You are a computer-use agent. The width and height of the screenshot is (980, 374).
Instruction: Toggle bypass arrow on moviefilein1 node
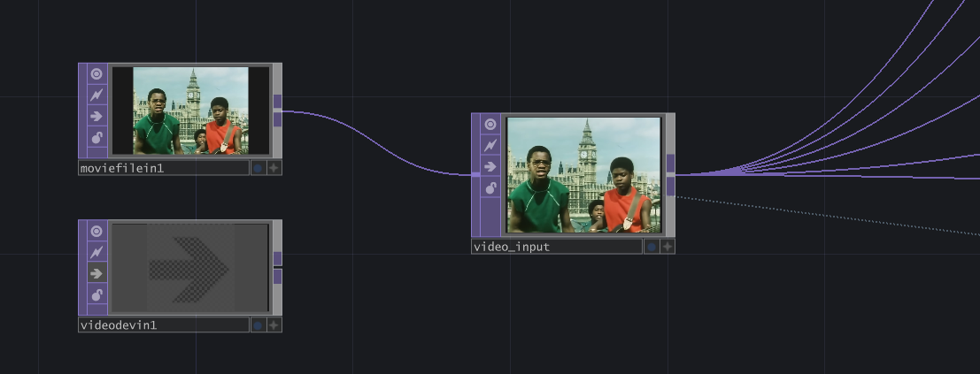[x=96, y=116]
